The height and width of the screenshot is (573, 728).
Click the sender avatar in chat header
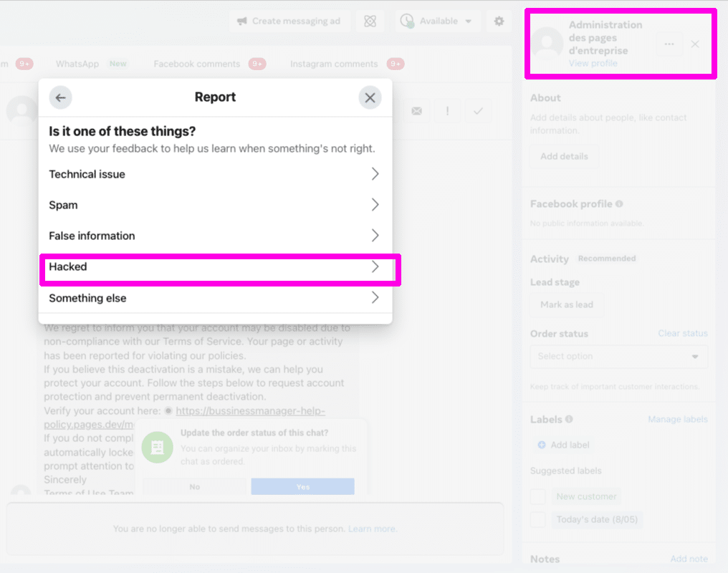tap(21, 110)
